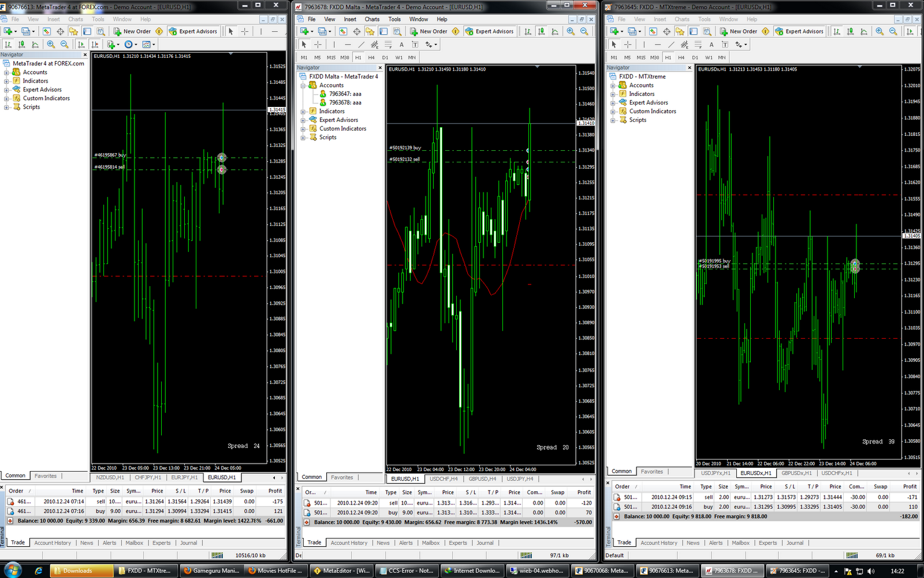The height and width of the screenshot is (578, 924).
Task: Expand Custom Indicators in FOREX.com Navigator
Action: 6,98
